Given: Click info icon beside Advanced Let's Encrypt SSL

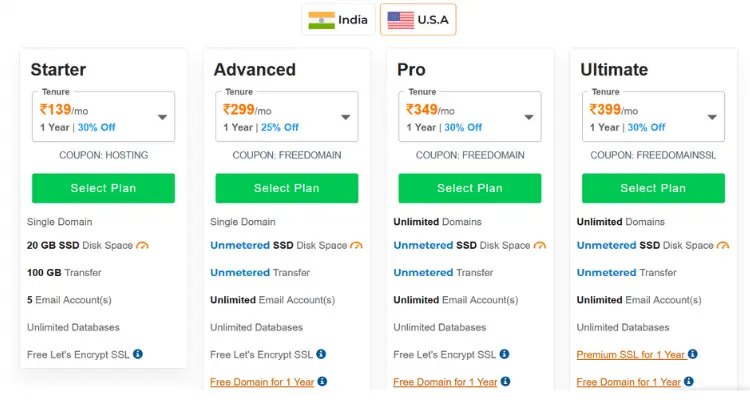Looking at the screenshot, I should (x=321, y=354).
